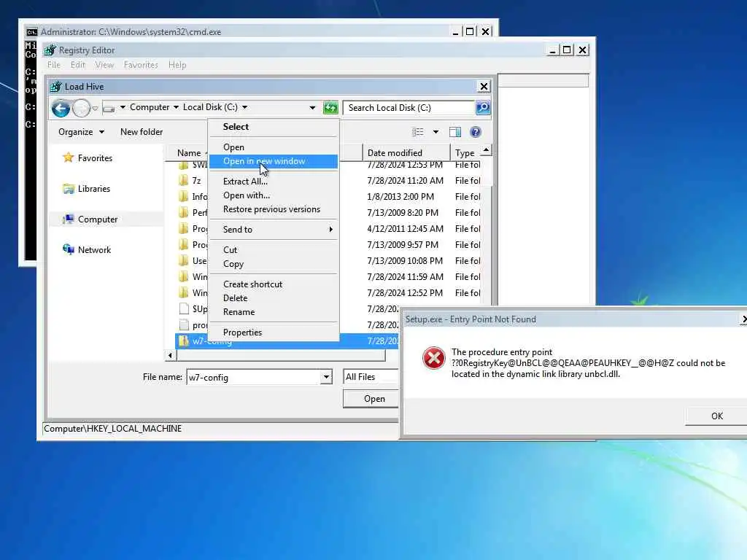
Task: Open the Favorites menu in Registry Editor
Action: pos(141,65)
